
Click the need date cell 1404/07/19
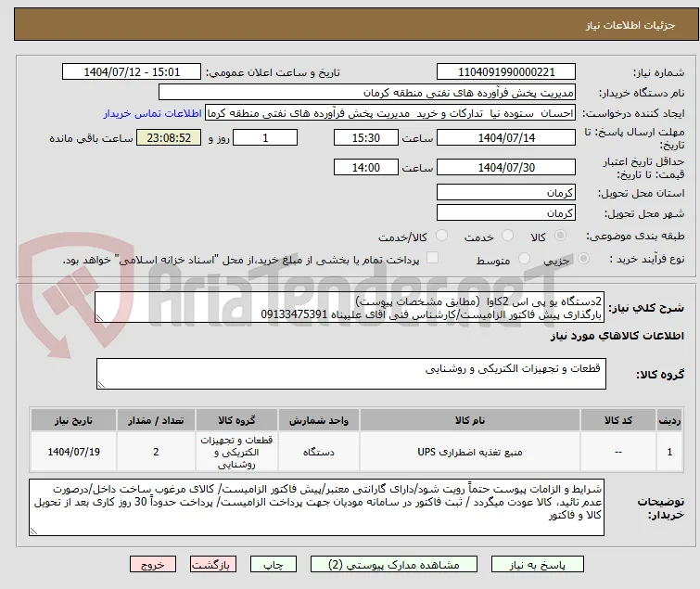(73, 452)
